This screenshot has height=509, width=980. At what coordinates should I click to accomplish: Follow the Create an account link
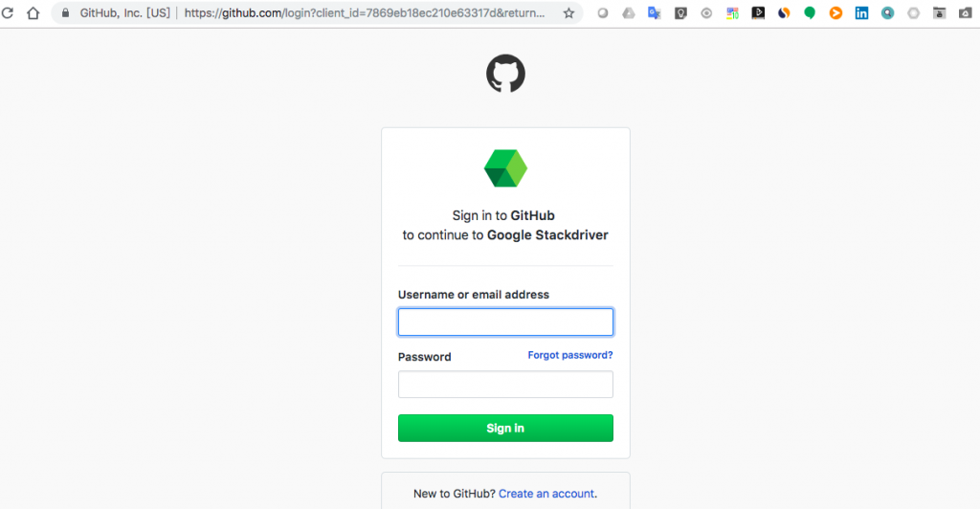pos(546,494)
